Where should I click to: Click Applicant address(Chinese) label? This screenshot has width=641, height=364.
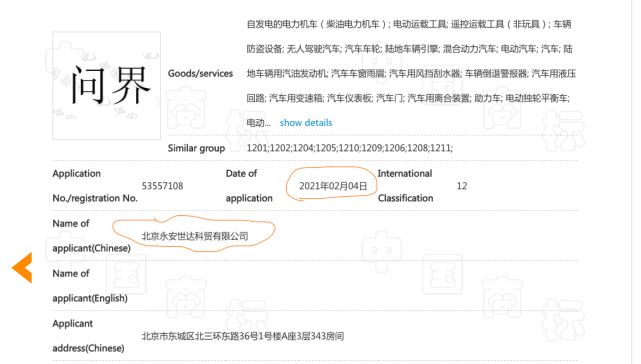click(x=88, y=336)
